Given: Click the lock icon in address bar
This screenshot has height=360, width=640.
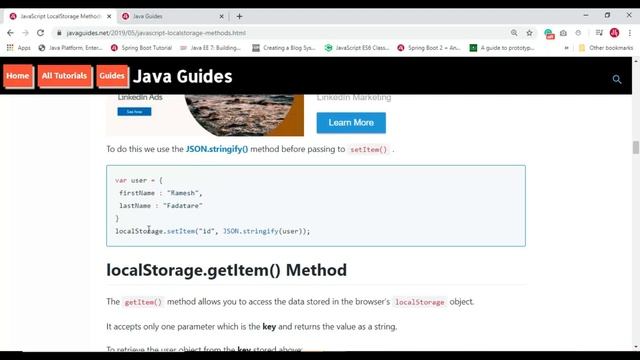Looking at the screenshot, I should [x=59, y=33].
